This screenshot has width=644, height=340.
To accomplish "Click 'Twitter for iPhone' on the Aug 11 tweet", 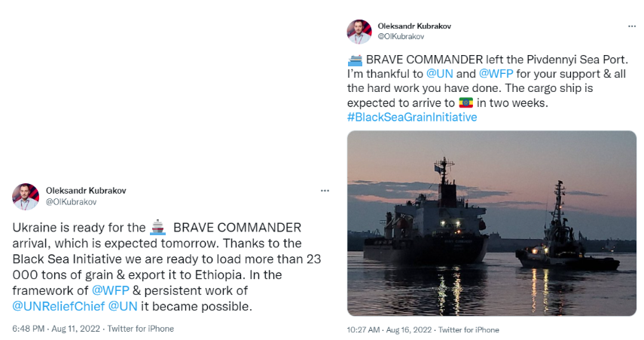I will tap(141, 329).
